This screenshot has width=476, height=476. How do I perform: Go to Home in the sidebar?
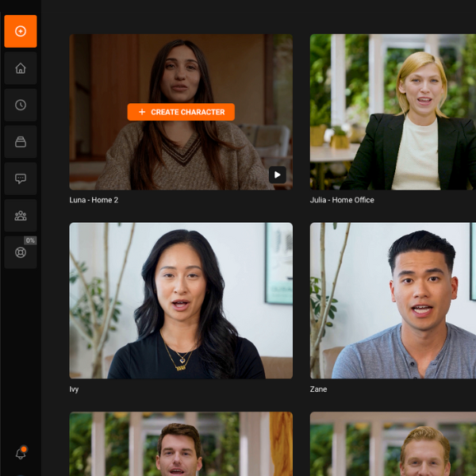coord(21,68)
